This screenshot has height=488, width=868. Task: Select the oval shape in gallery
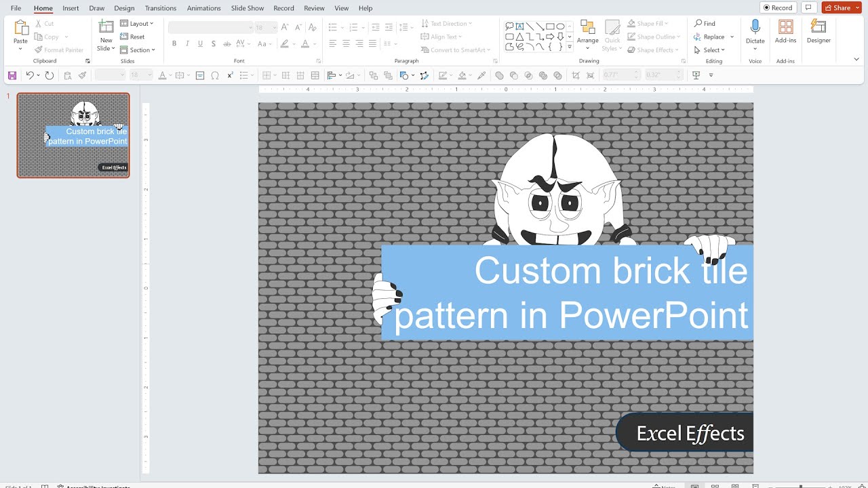coord(561,26)
